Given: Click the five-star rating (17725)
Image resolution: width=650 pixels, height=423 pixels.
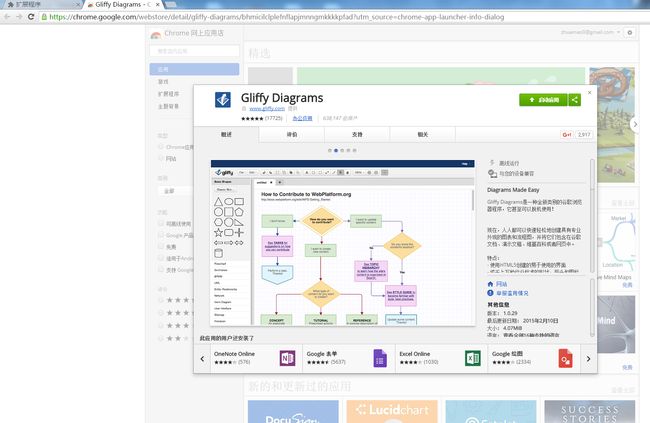Looking at the screenshot, I should pyautogui.click(x=262, y=118).
